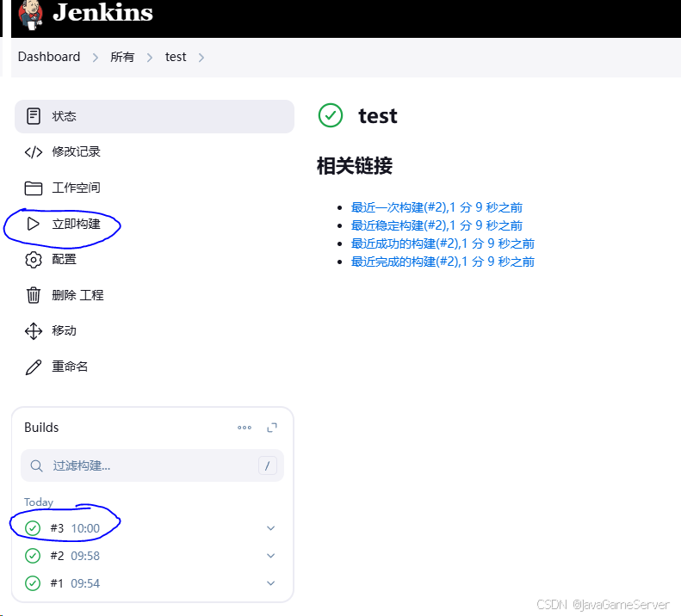This screenshot has height=616, width=681.
Task: Click the test project title
Action: coord(378,116)
